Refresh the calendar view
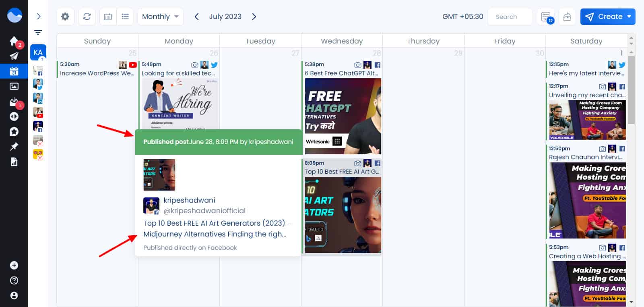This screenshot has width=644, height=307. 87,17
